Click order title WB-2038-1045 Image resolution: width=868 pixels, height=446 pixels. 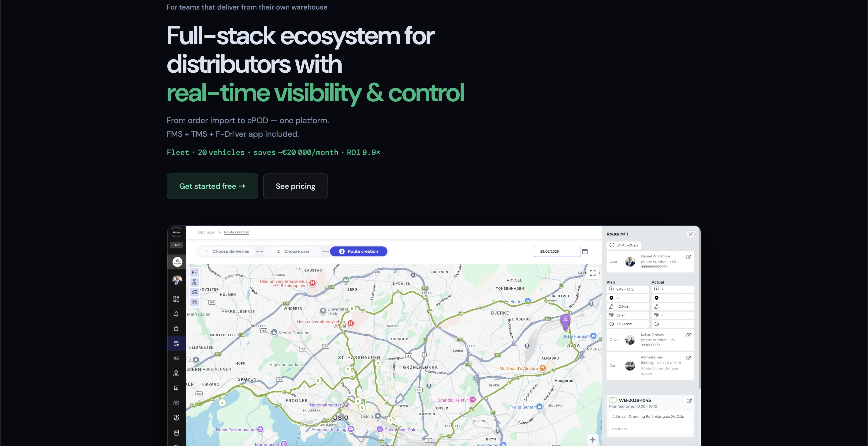point(634,400)
